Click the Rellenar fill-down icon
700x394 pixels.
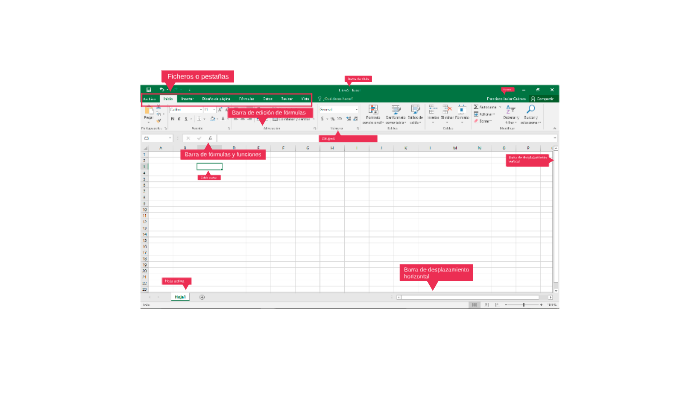[476, 114]
